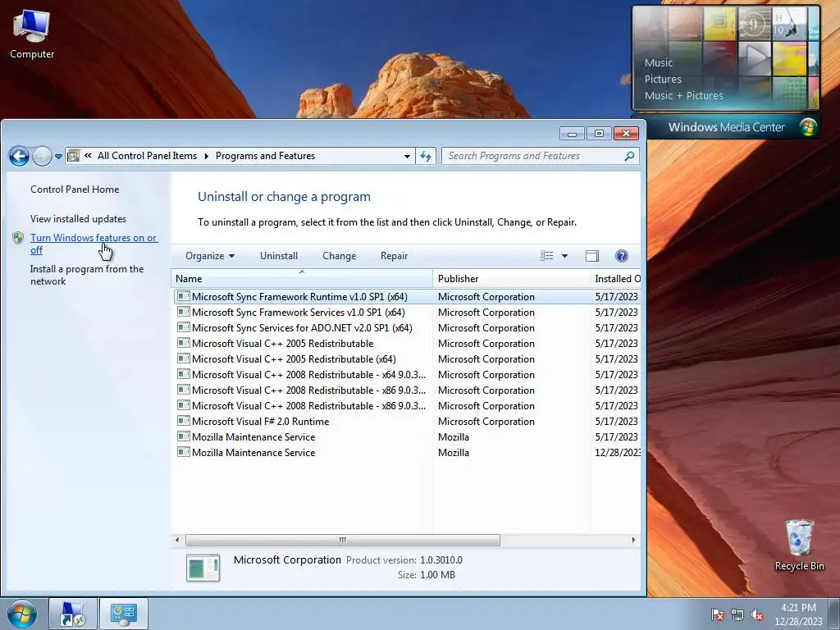
Task: Select Microsoft Visual C++ 2008 Redistributable x64 row
Action: (x=407, y=374)
